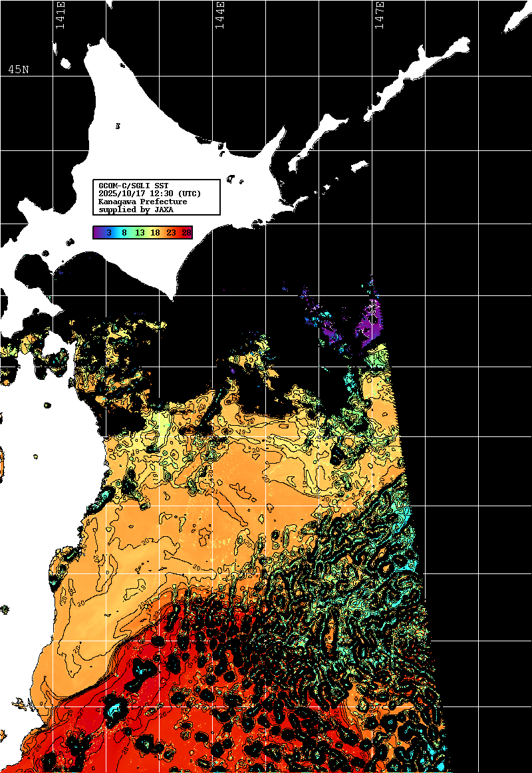Viewport: 532px width, 773px height.
Task: Click the 3 degree mark on color scale
Action: [108, 233]
